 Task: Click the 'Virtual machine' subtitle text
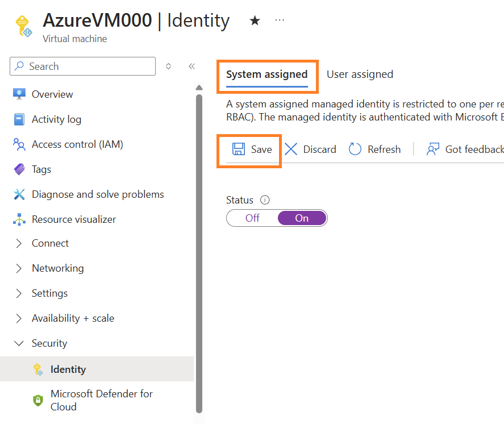point(75,39)
